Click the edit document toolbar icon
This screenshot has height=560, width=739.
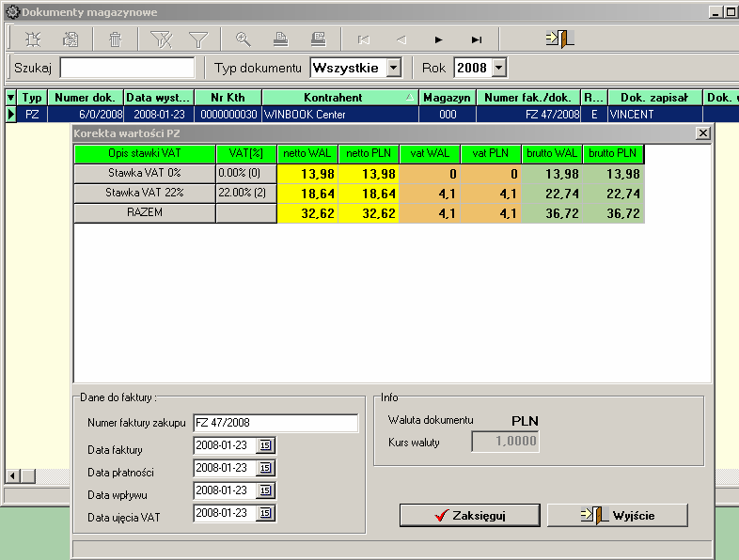(71, 39)
